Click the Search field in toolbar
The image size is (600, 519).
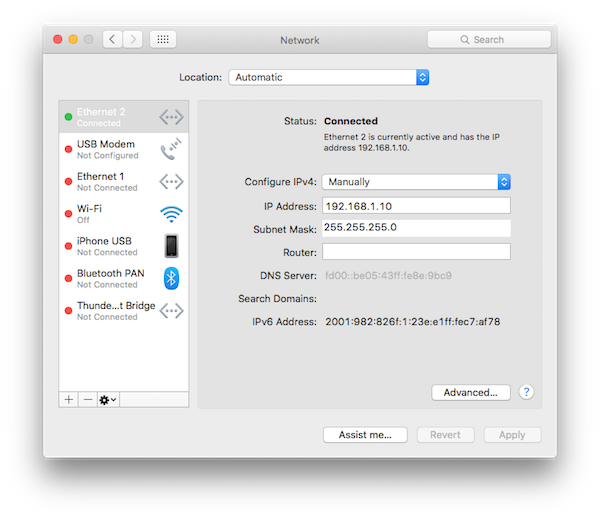click(x=489, y=40)
